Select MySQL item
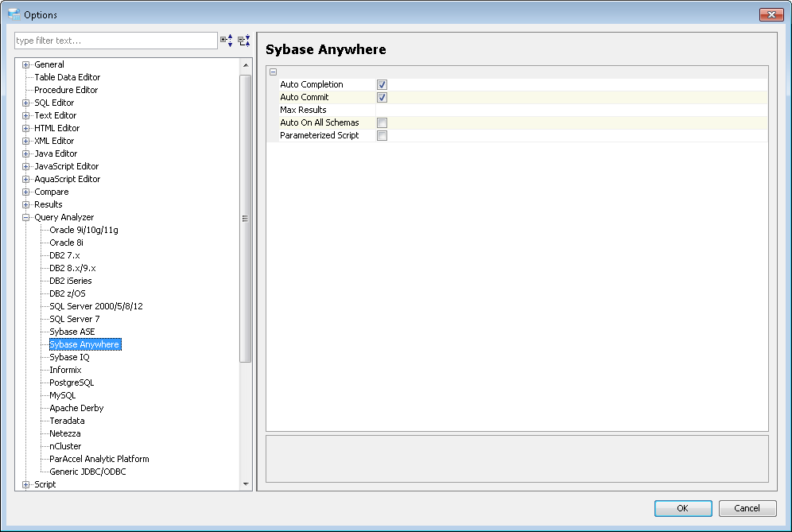The height and width of the screenshot is (532, 792). point(63,395)
